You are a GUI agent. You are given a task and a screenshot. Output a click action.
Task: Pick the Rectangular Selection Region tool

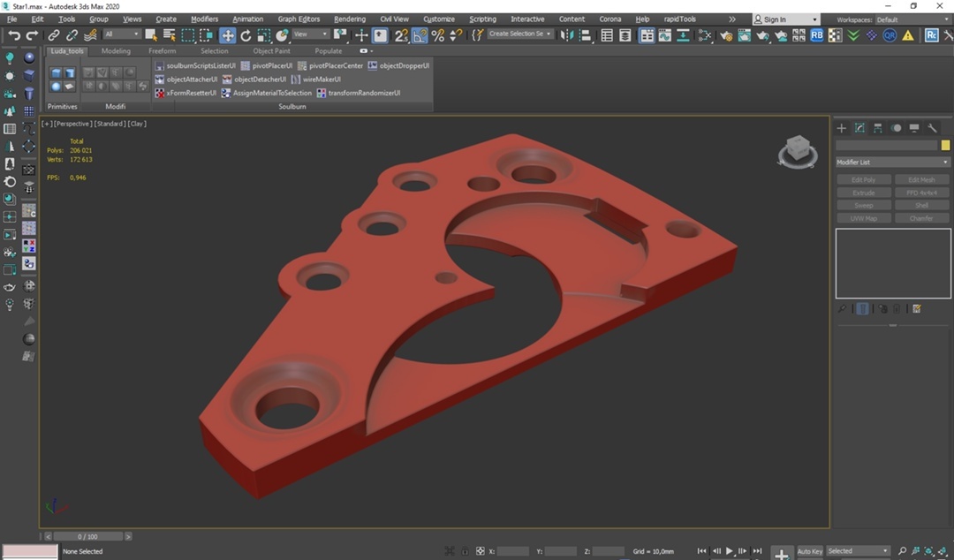pyautogui.click(x=188, y=35)
